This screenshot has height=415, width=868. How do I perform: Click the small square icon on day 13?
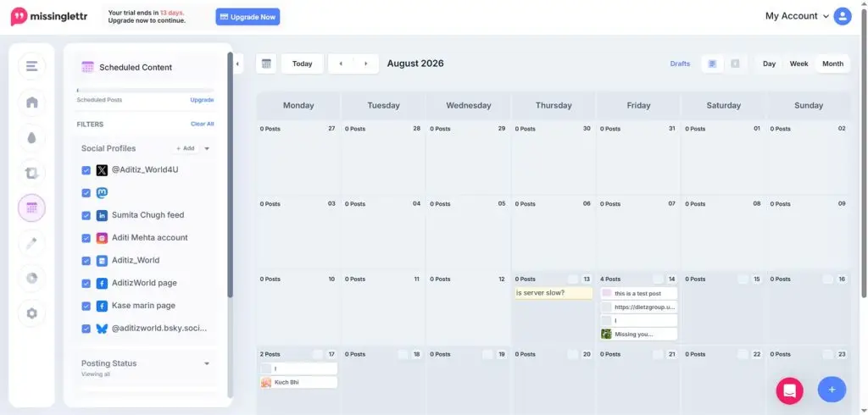click(x=572, y=279)
